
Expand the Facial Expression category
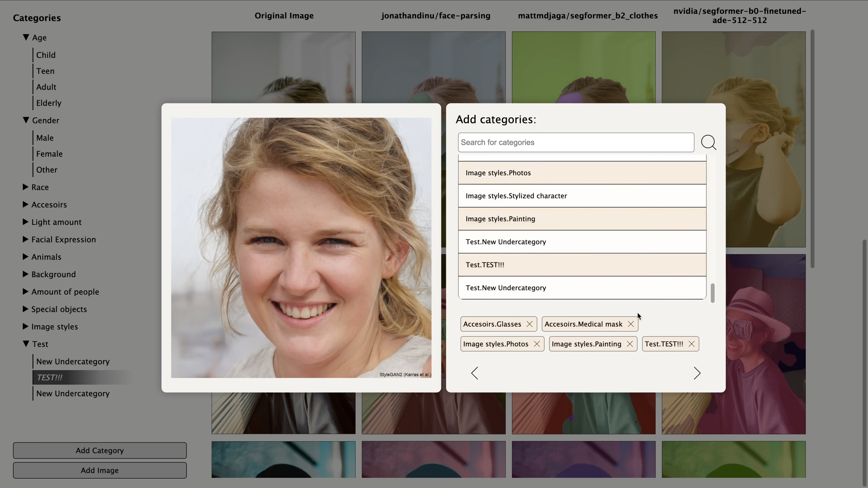click(25, 239)
